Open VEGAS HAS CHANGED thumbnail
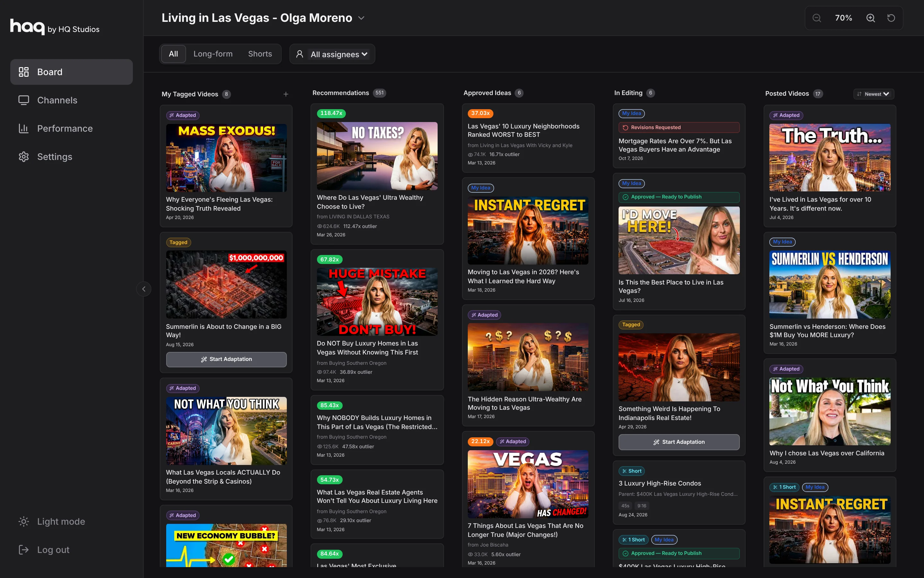 (528, 484)
